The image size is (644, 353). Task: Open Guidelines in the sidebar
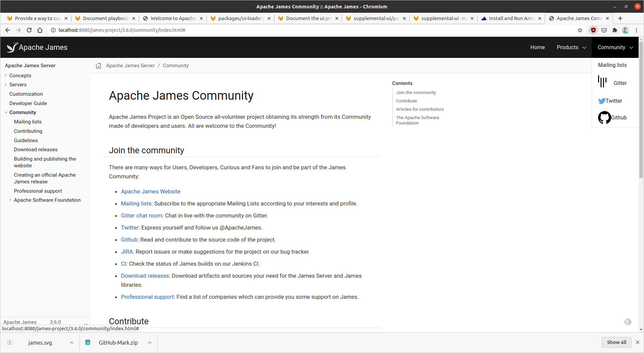coord(26,141)
